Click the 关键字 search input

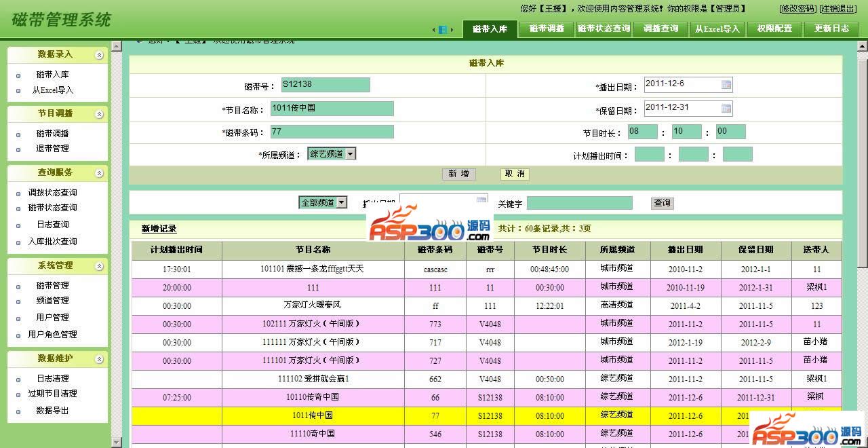(x=580, y=203)
